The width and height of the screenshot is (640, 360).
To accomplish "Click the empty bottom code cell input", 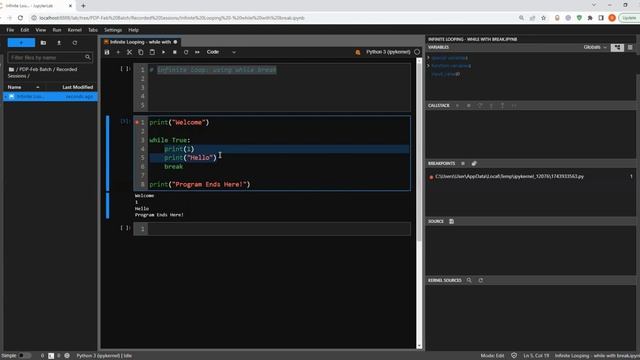I will (279, 229).
